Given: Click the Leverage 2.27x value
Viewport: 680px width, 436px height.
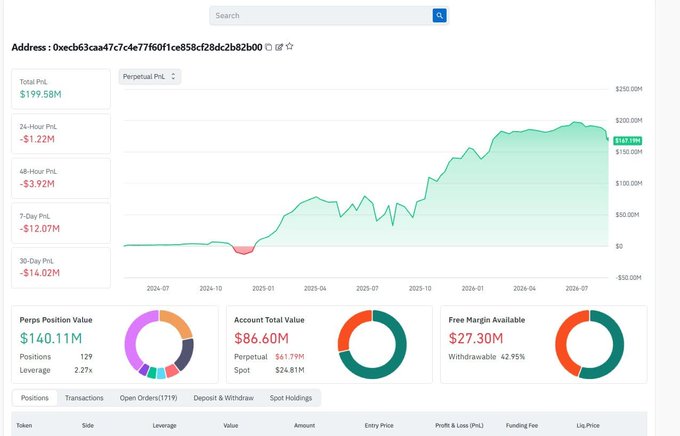Looking at the screenshot, I should point(83,370).
